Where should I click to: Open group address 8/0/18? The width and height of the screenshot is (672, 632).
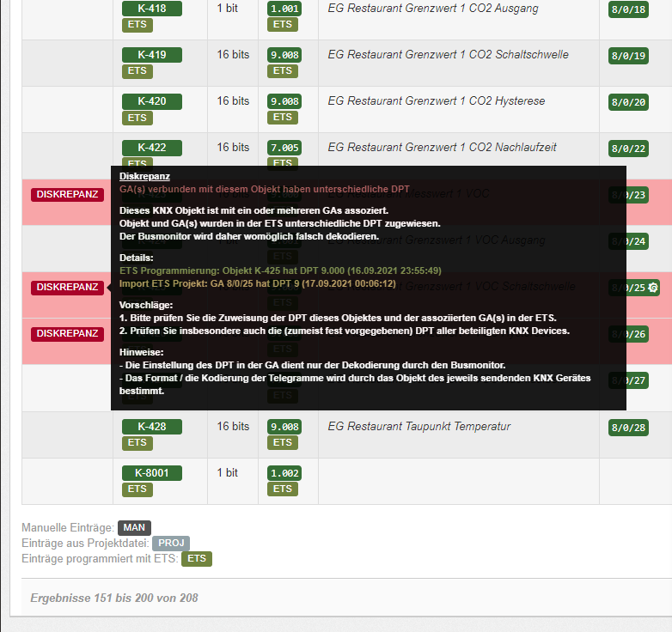click(628, 9)
